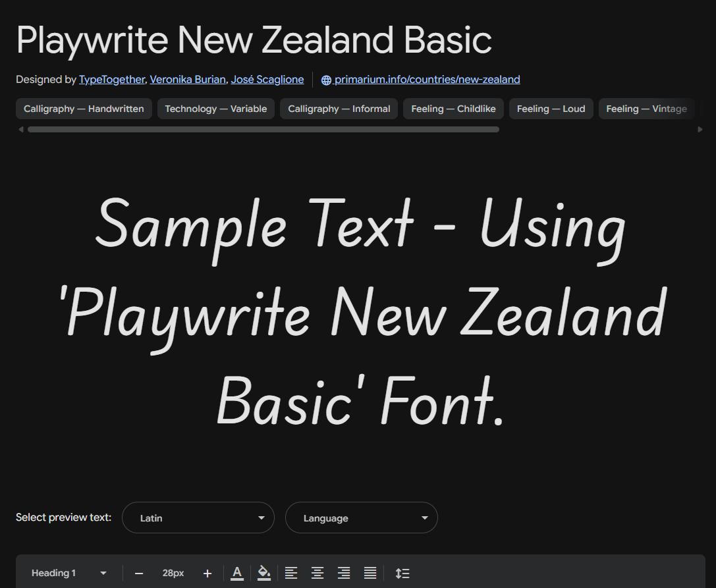This screenshot has height=588, width=716.
Task: Click the Playwrite New Zealand Basic title
Action: pyautogui.click(x=254, y=40)
